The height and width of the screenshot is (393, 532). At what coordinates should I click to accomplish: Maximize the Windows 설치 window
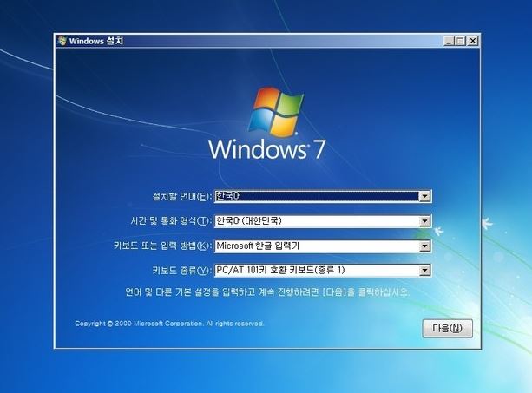click(460, 42)
